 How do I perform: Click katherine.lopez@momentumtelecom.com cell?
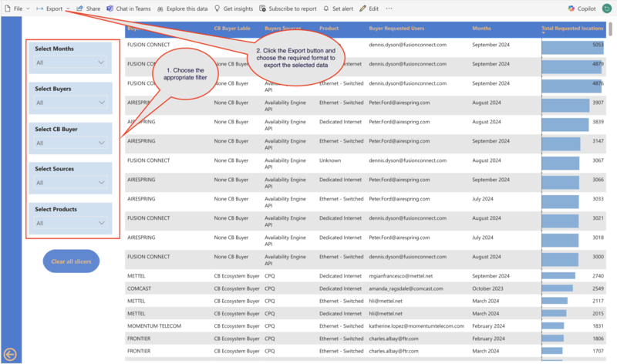click(416, 326)
